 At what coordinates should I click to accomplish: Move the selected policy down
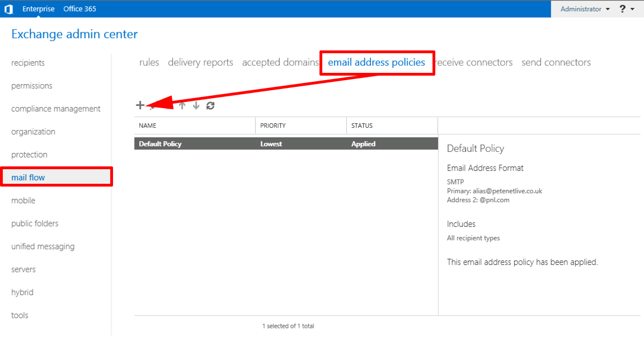tap(195, 105)
